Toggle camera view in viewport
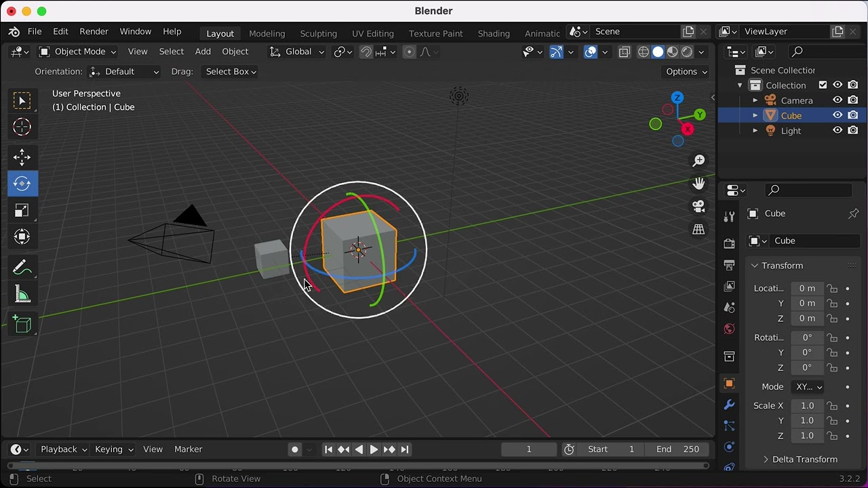Viewport: 868px width, 488px height. [698, 206]
